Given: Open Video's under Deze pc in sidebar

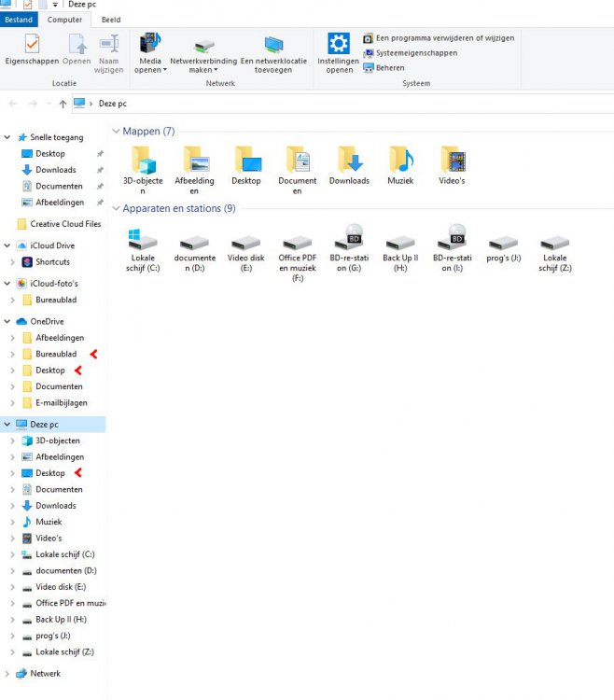Looking at the screenshot, I should tap(49, 539).
